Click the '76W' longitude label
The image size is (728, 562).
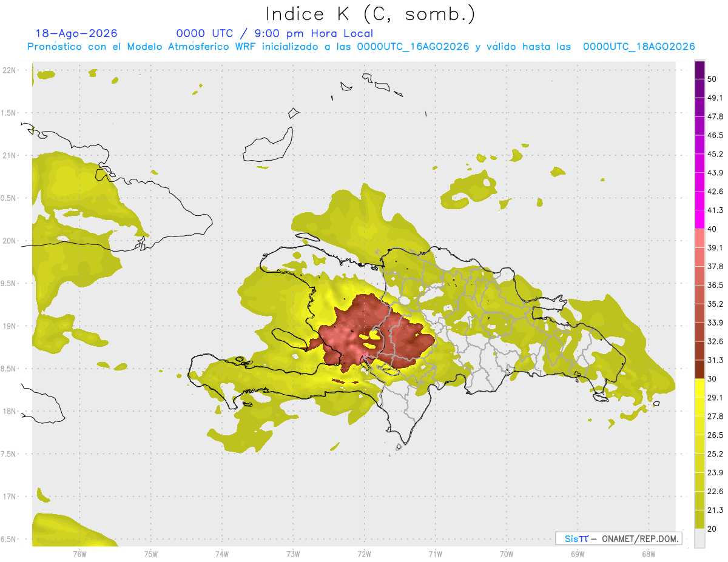click(x=80, y=554)
